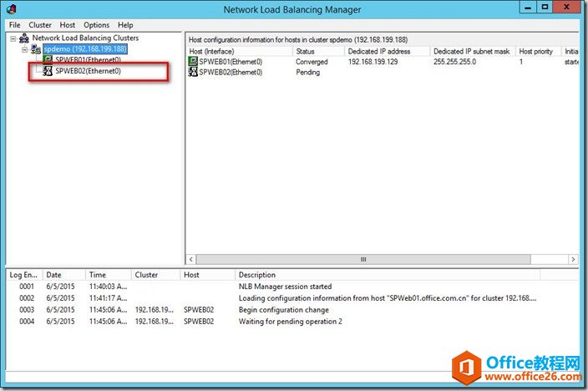Image resolution: width=588 pixels, height=391 pixels.
Task: Open the File menu
Action: point(15,25)
